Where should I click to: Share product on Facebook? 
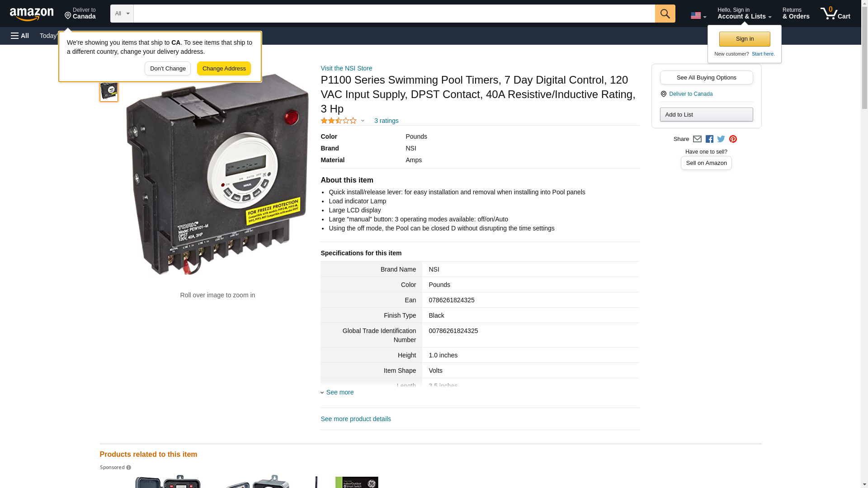point(709,139)
